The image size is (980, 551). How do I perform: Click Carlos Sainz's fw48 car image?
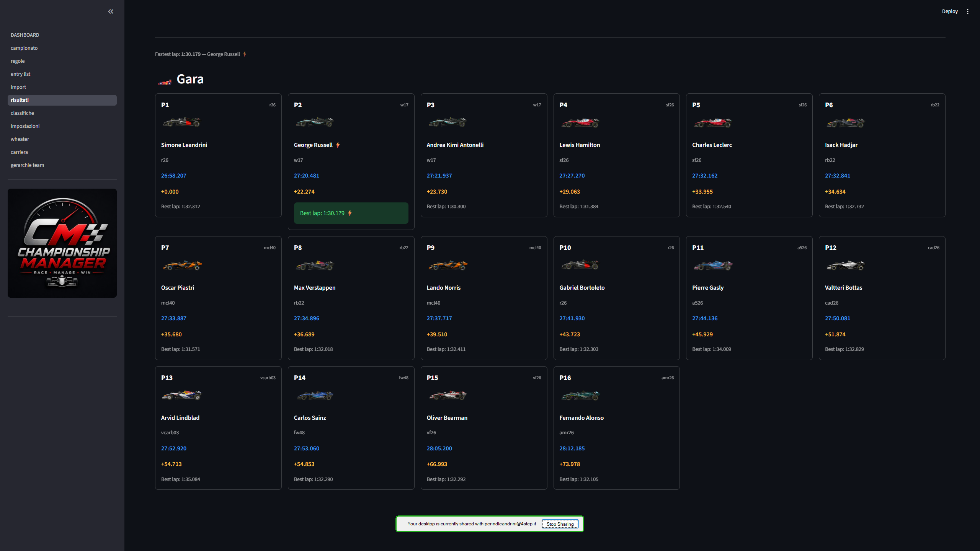pos(314,395)
